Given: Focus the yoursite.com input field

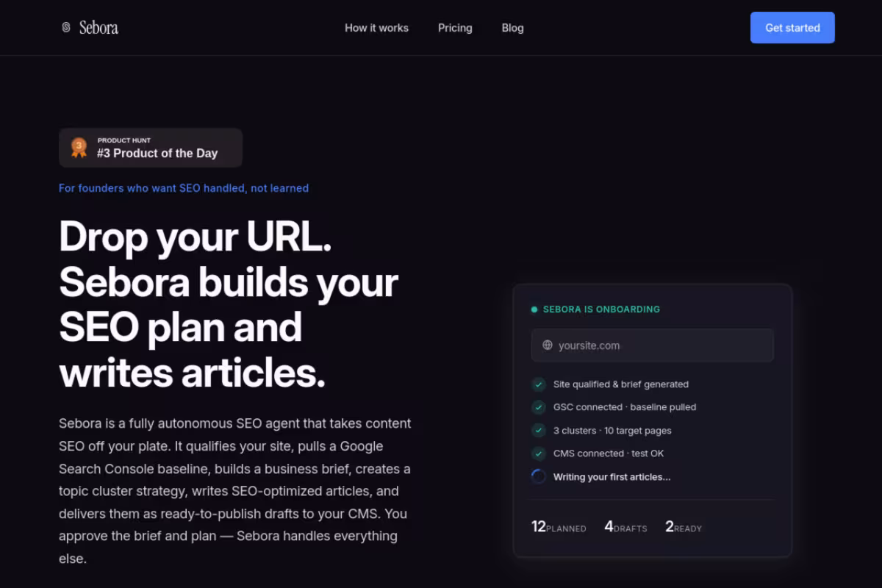Looking at the screenshot, I should (x=653, y=345).
